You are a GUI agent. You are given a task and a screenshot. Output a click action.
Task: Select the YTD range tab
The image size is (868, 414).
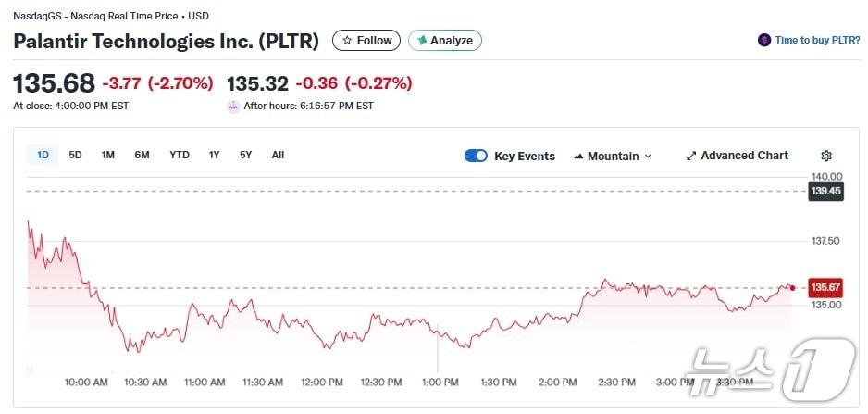coord(179,156)
